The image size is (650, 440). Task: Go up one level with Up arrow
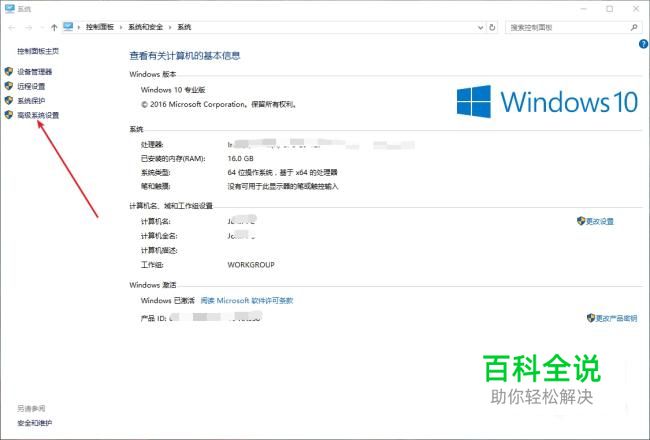pos(54,27)
